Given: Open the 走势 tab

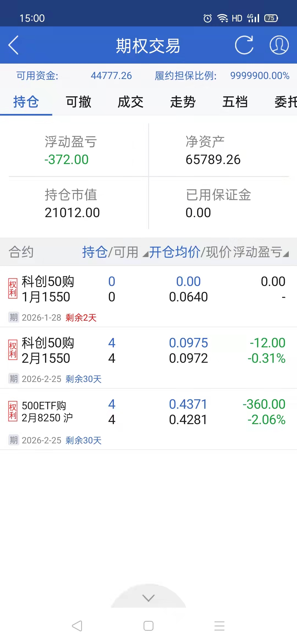Looking at the screenshot, I should coord(183,102).
